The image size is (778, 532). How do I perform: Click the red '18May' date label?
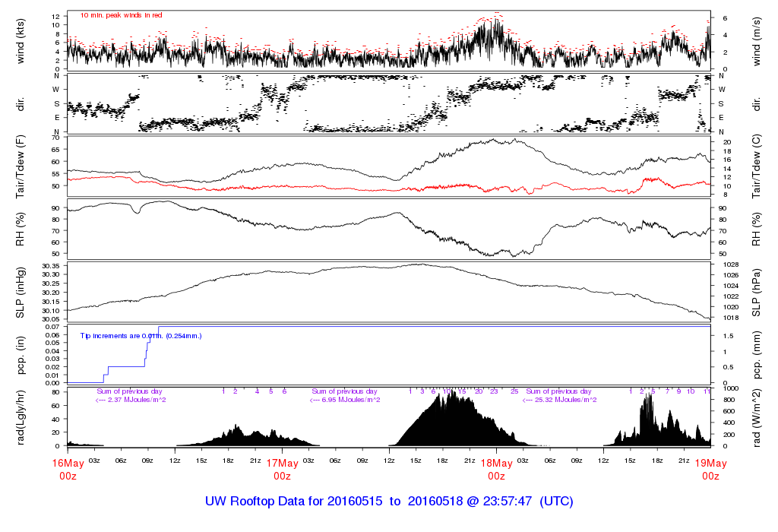pyautogui.click(x=497, y=463)
